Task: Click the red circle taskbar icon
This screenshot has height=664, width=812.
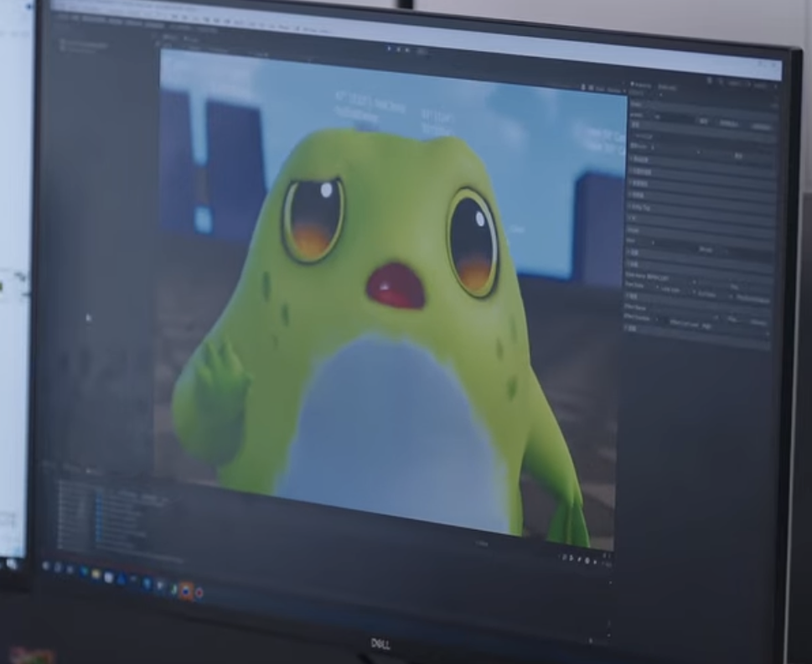Action: pos(199,593)
